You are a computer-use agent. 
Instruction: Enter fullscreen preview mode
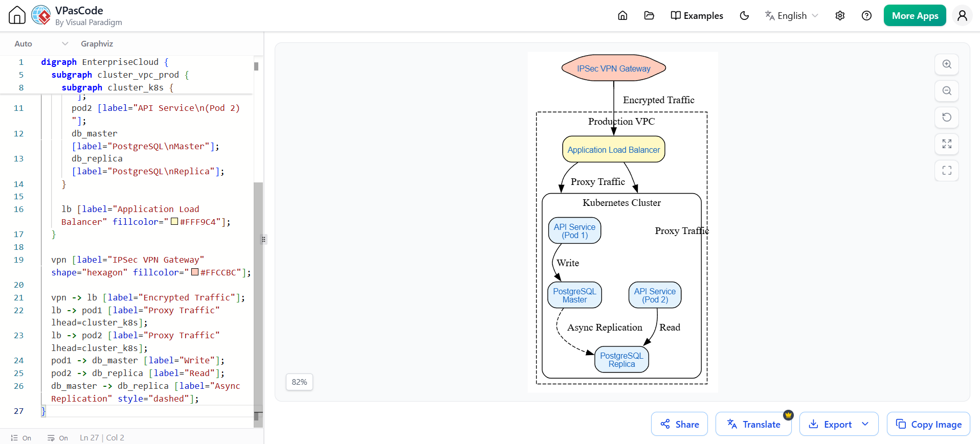(x=947, y=171)
